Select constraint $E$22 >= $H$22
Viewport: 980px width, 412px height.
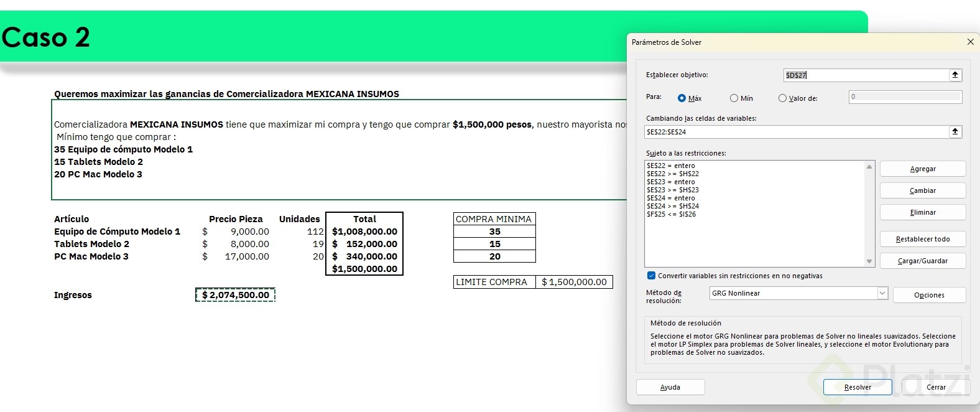(x=673, y=174)
